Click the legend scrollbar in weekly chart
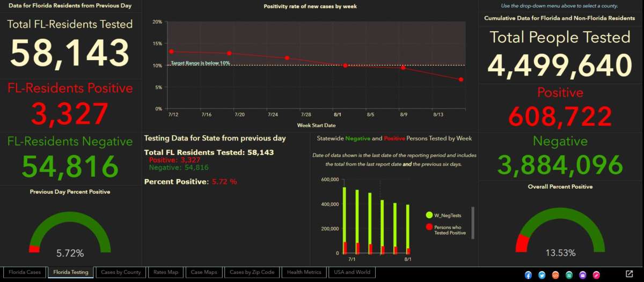644x282 pixels. pos(473,221)
